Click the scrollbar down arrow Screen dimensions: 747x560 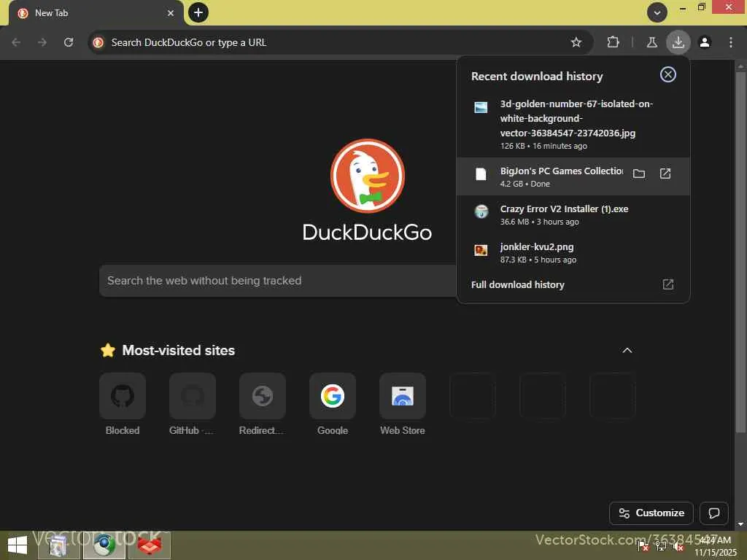point(740,524)
